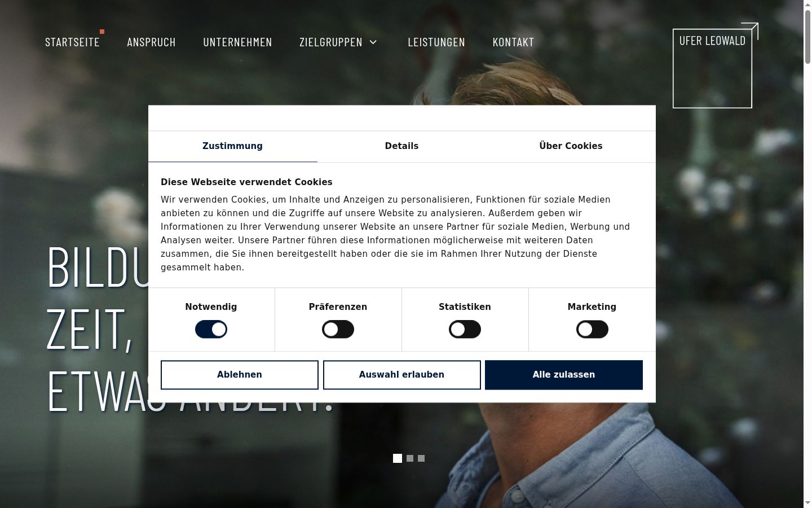Click the Auswahl erlauben button
This screenshot has width=812, height=508.
[x=402, y=375]
